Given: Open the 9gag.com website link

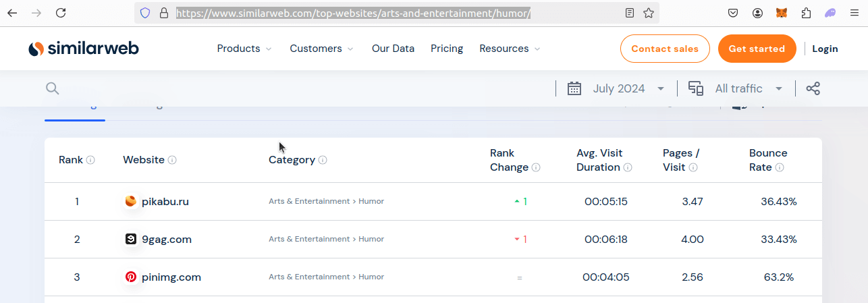Looking at the screenshot, I should (167, 239).
